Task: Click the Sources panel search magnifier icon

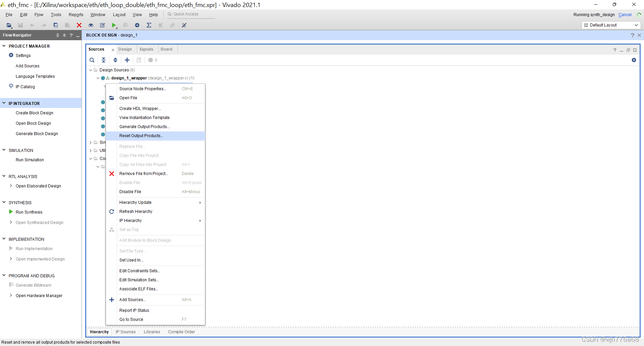Action: coord(92,60)
